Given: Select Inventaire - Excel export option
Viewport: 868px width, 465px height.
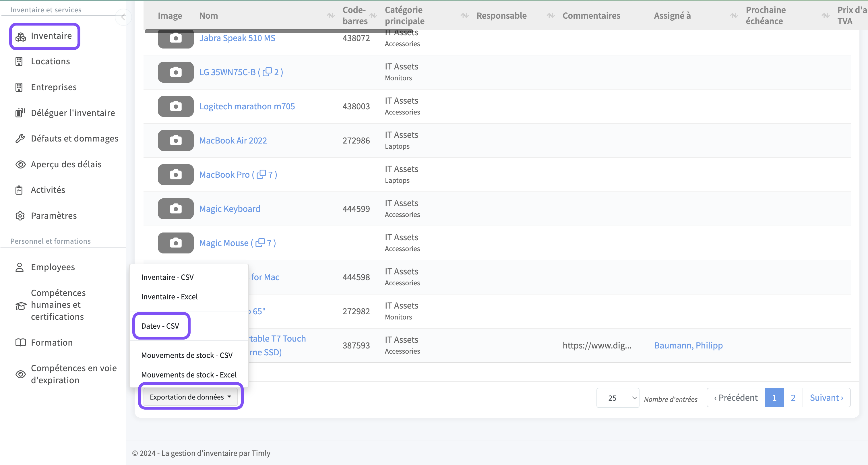Looking at the screenshot, I should 169,297.
